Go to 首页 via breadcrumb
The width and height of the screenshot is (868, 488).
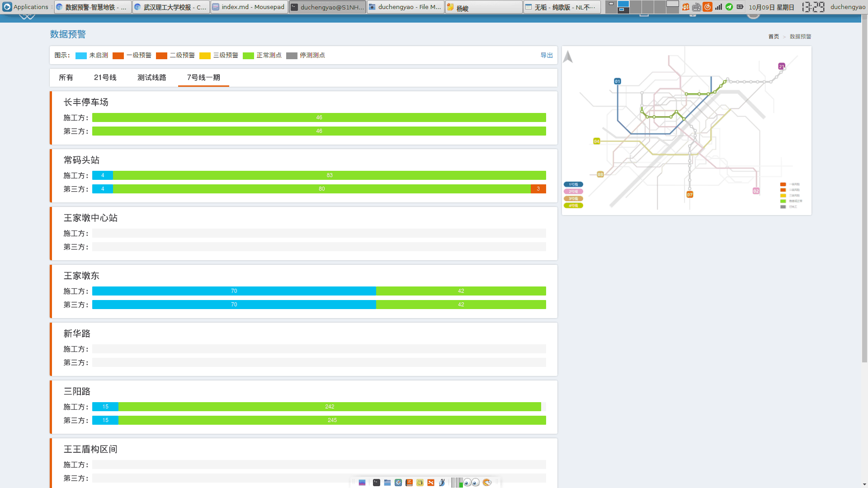774,37
